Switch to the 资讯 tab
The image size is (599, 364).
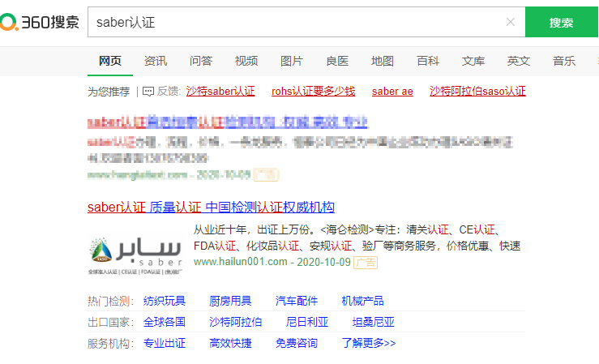pyautogui.click(x=156, y=61)
